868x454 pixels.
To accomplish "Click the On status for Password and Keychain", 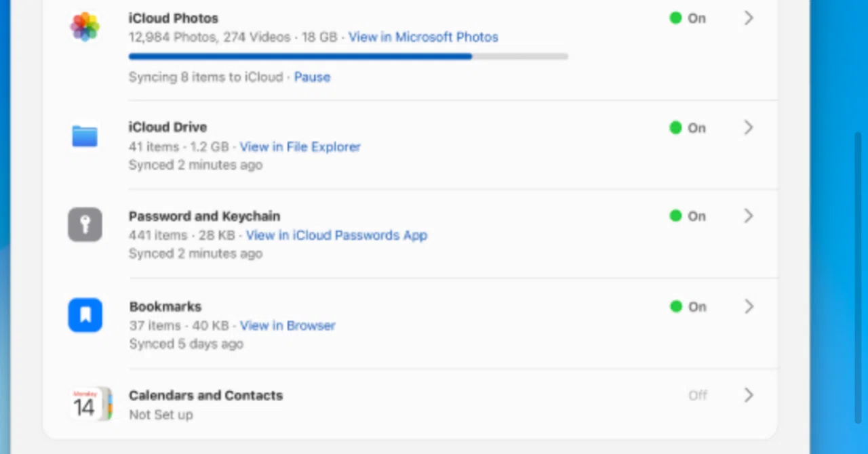I will (x=688, y=216).
